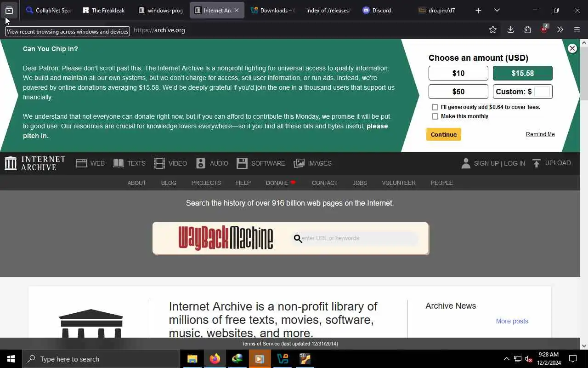Image resolution: width=588 pixels, height=368 pixels.
Task: Open Firefox application menu hamburger
Action: 577,30
